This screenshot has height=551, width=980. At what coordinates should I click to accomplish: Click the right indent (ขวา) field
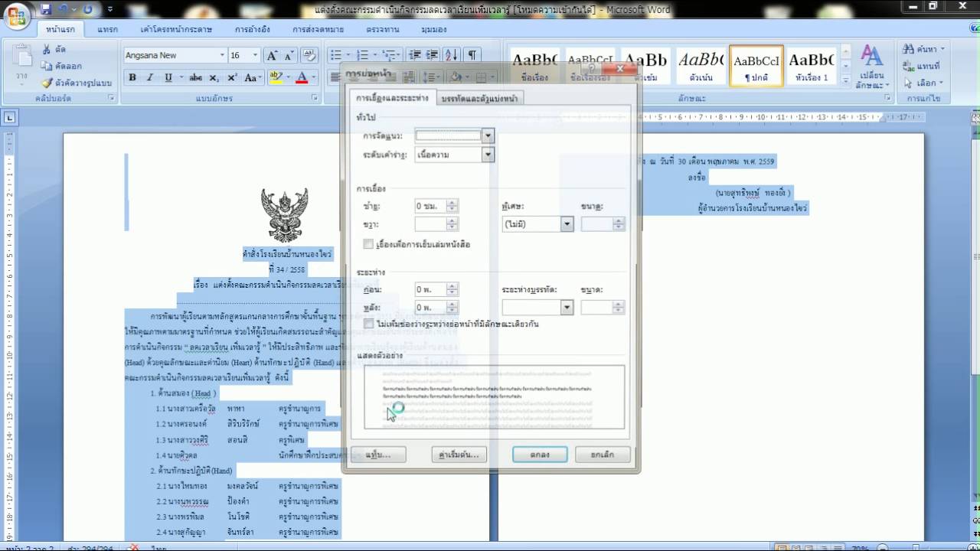(436, 224)
